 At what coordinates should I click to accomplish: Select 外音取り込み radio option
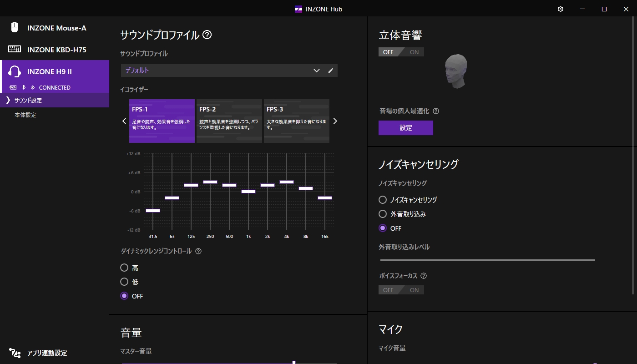coord(383,214)
